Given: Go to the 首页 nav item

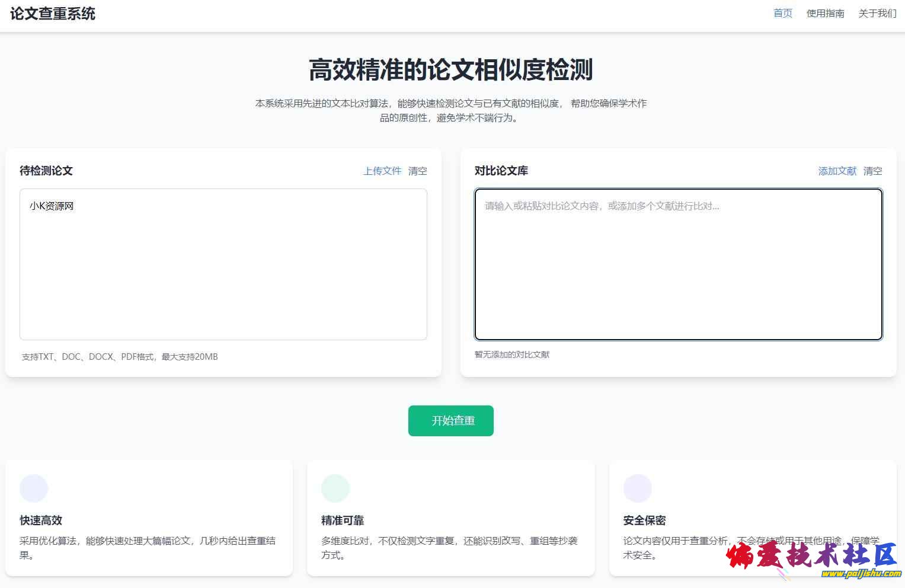Looking at the screenshot, I should pos(782,14).
